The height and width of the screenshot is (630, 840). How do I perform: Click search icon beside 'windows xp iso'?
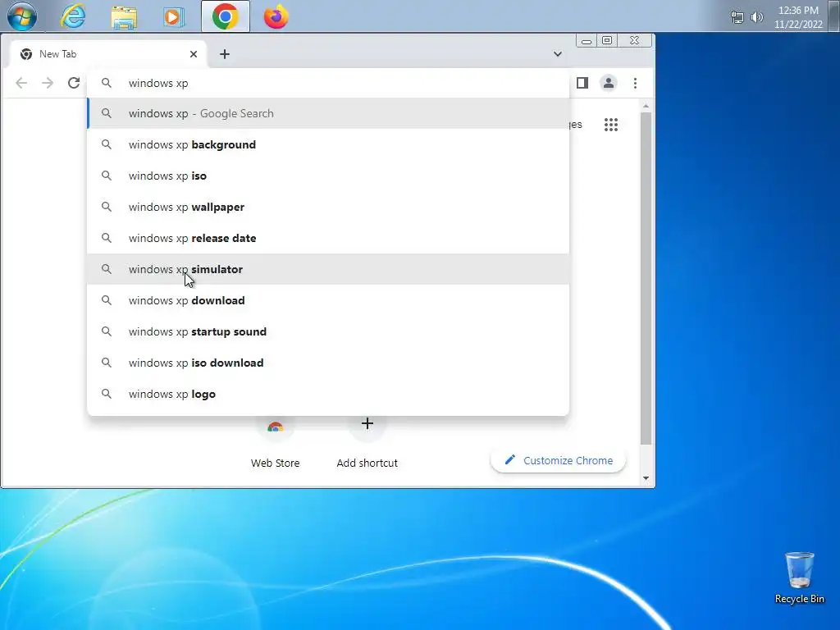107,176
